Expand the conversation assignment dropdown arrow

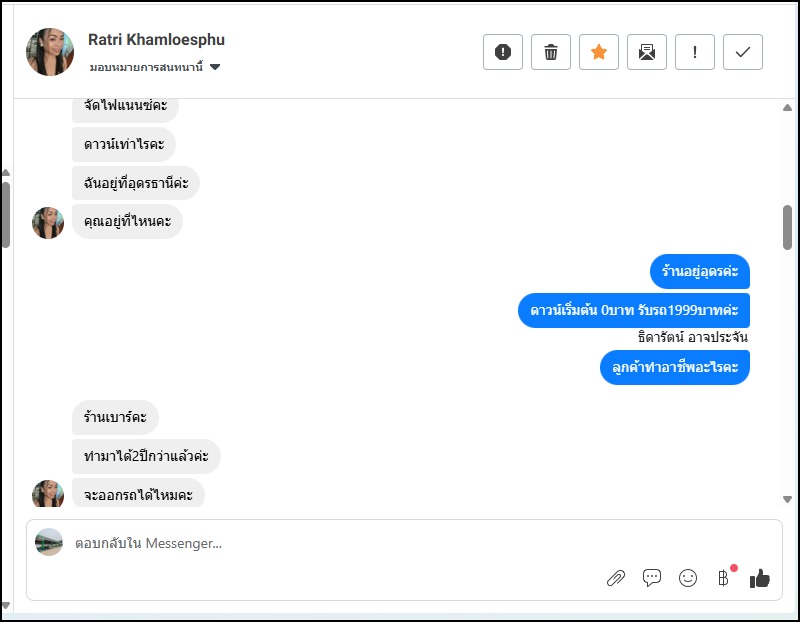click(215, 67)
